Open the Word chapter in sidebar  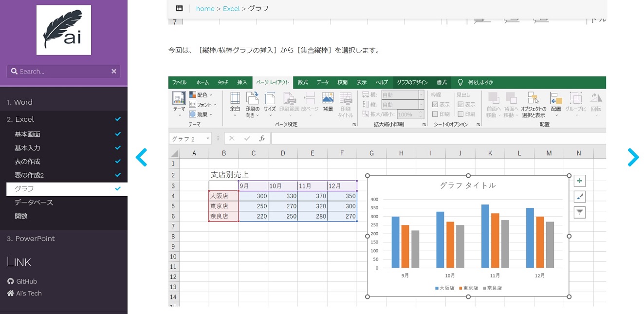(64, 102)
